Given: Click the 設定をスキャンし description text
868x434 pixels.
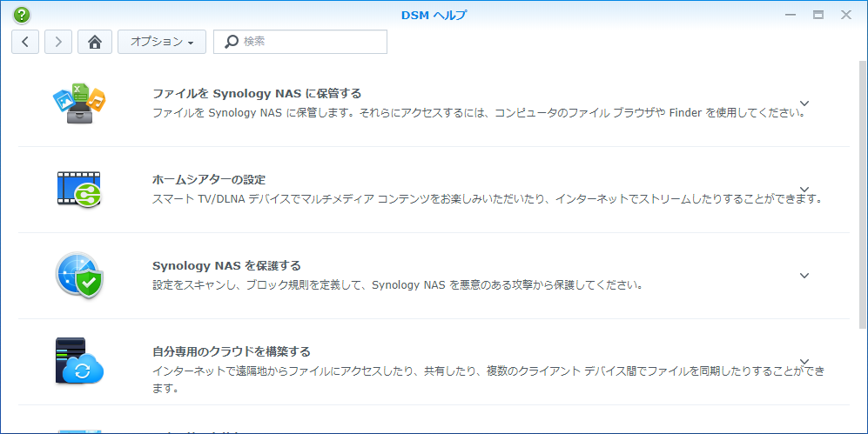Looking at the screenshot, I should 398,285.
